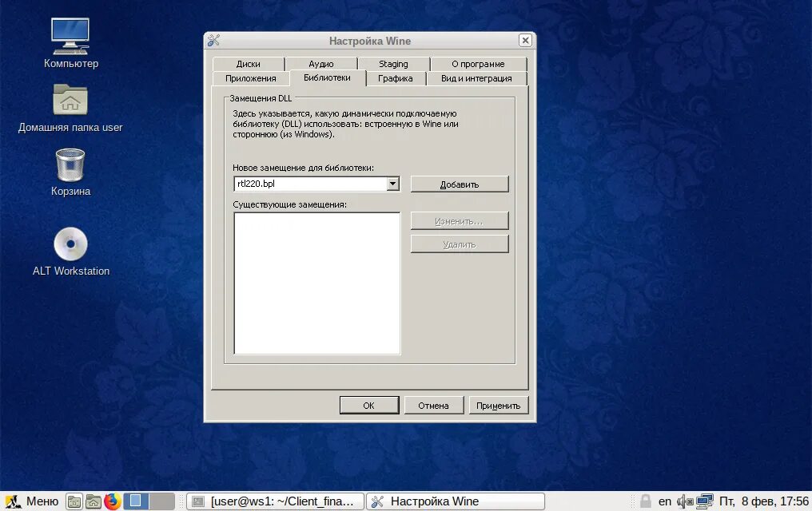Click the Отмена button
Image resolution: width=812 pixels, height=511 pixels.
pos(433,406)
